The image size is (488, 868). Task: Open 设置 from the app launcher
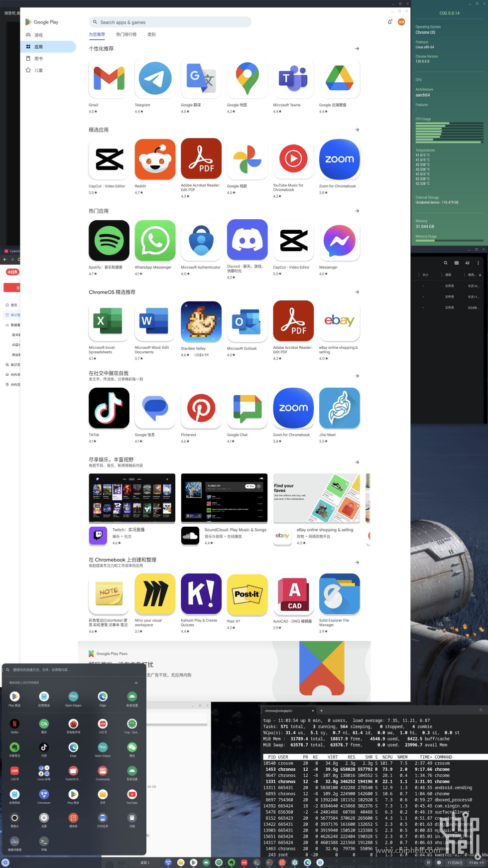coord(44,820)
